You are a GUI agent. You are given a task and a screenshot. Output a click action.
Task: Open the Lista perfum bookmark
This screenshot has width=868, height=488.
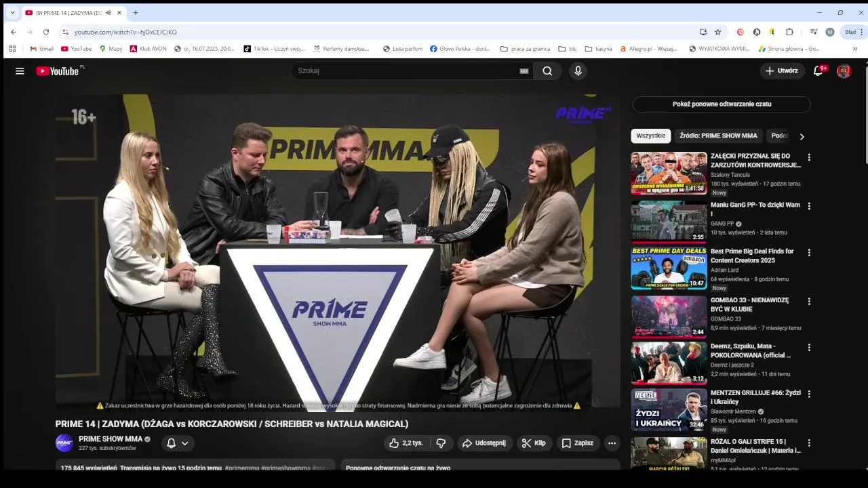click(403, 49)
